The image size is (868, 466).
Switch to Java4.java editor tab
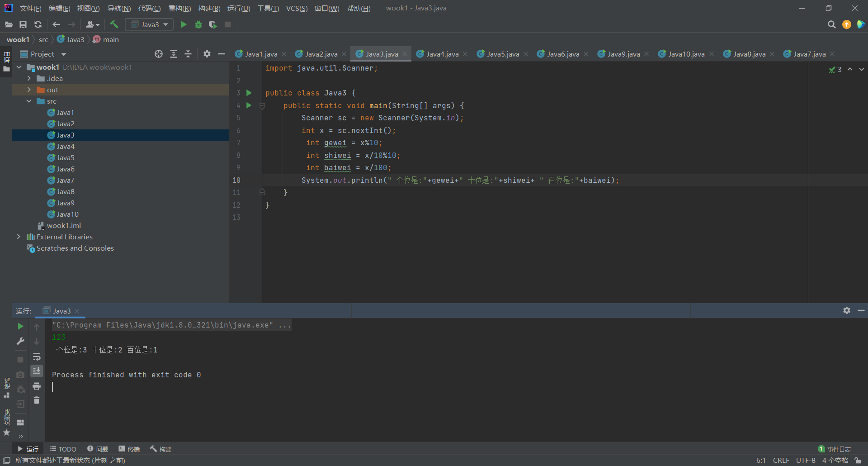442,54
